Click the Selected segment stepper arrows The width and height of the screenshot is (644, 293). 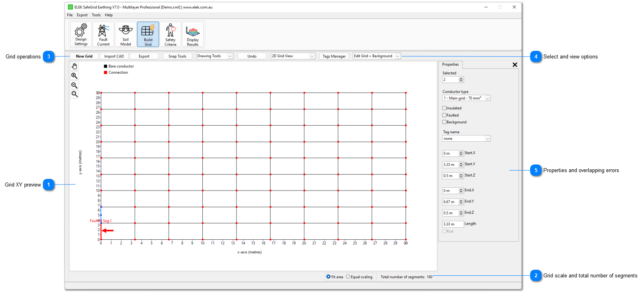click(x=461, y=80)
